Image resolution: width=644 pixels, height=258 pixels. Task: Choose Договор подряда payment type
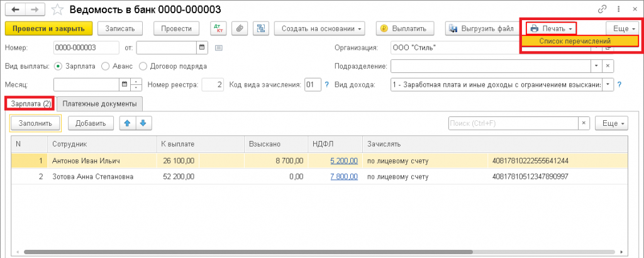click(x=173, y=65)
